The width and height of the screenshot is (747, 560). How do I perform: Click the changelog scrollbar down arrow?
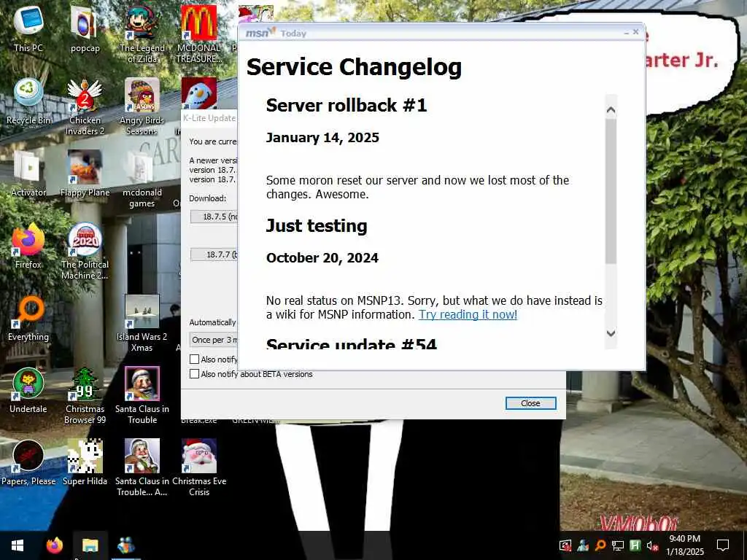coord(611,333)
